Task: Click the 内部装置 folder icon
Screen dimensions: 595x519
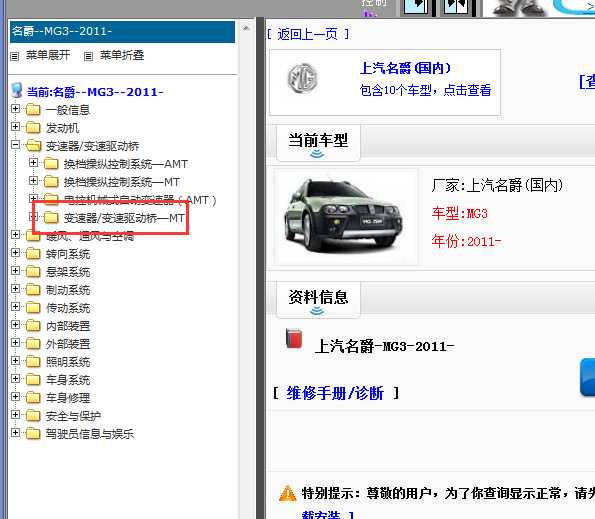Action: coord(33,326)
